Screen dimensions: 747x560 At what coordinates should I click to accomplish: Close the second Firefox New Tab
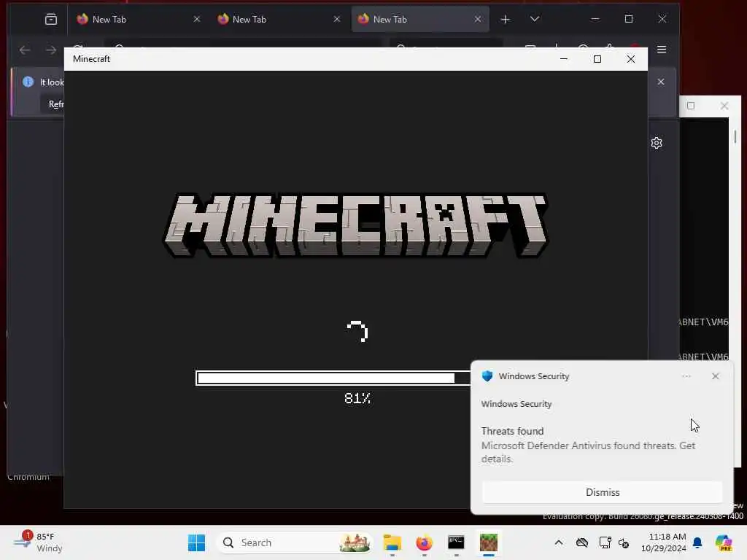(x=337, y=20)
